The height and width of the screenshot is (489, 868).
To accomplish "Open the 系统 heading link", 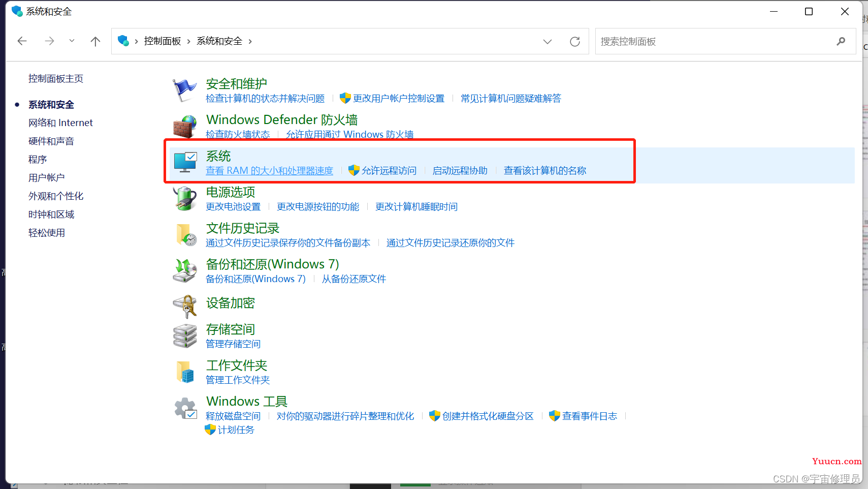I will [x=218, y=156].
